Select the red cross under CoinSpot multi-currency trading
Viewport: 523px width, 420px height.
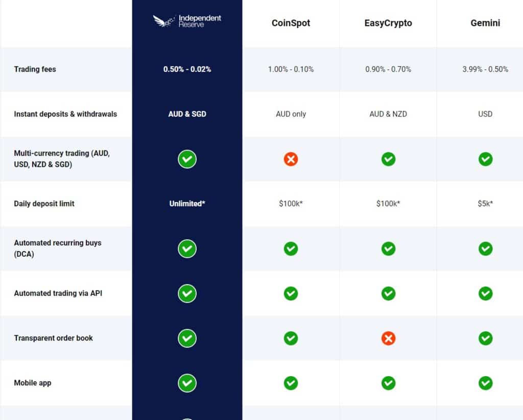pos(291,159)
